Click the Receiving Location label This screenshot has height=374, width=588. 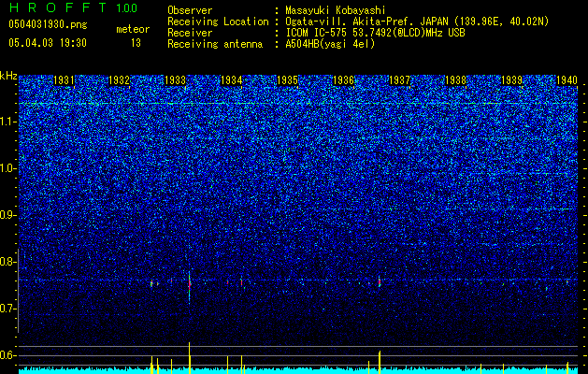point(218,22)
